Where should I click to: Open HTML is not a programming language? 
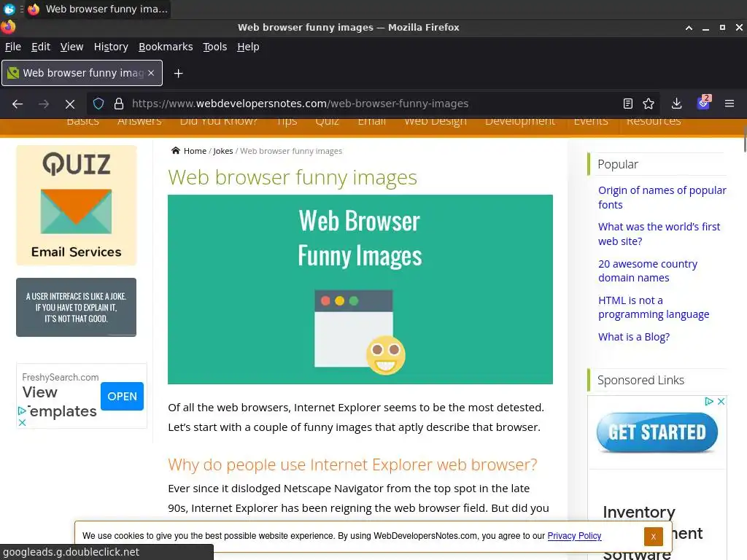pyautogui.click(x=654, y=307)
